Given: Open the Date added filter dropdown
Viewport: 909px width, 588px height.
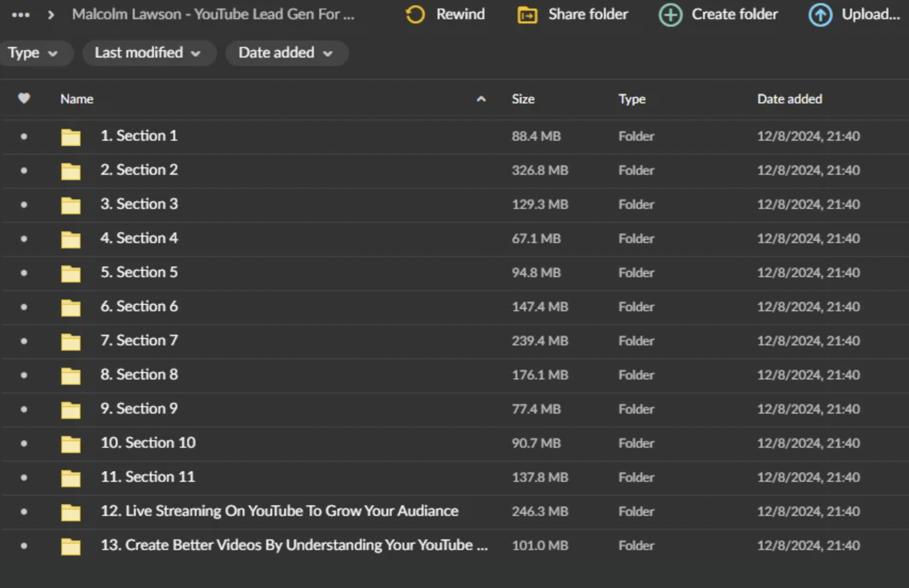Looking at the screenshot, I should (287, 53).
